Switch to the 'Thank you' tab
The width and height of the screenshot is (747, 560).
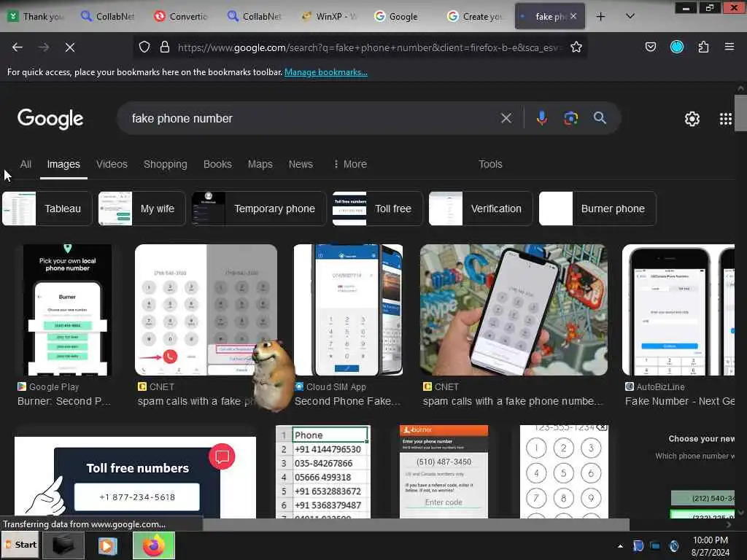click(36, 17)
